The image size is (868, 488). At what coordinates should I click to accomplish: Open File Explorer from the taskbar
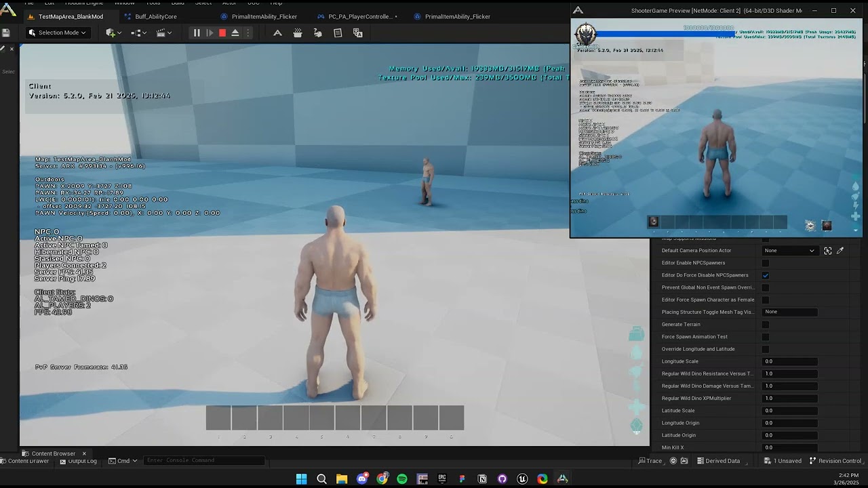click(x=342, y=479)
